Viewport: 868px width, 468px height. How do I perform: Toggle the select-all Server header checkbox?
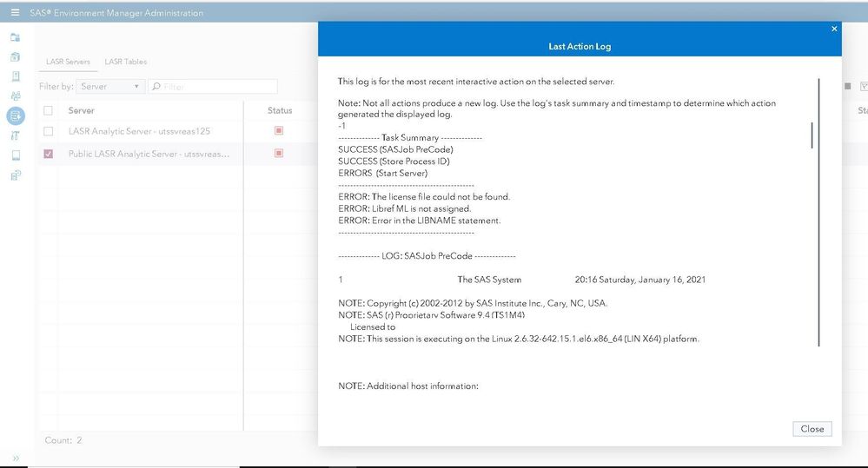pyautogui.click(x=48, y=110)
